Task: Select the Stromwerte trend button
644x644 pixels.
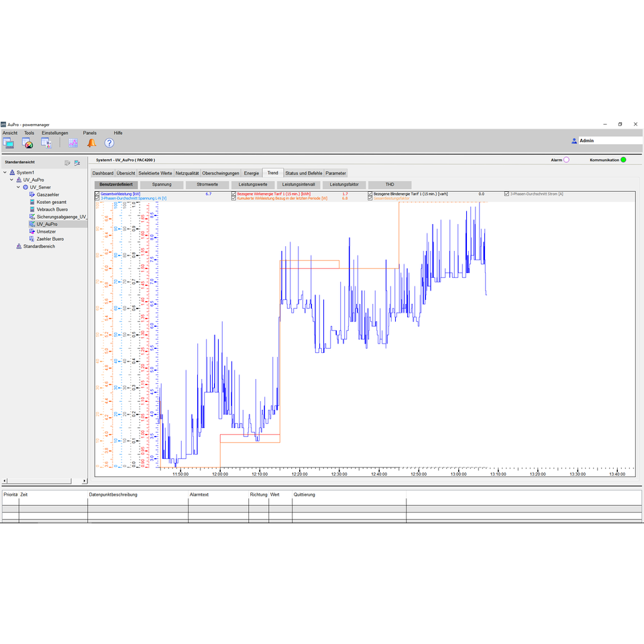Action: (207, 185)
